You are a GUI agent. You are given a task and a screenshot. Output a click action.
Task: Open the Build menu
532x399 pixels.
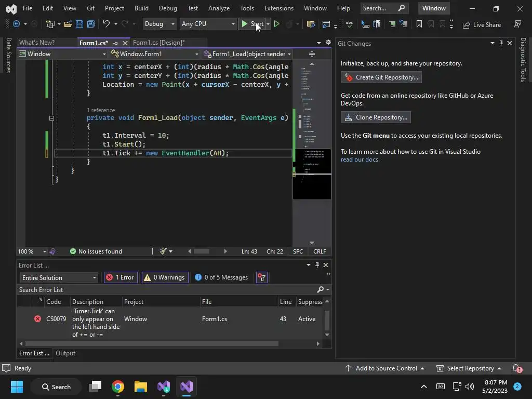point(141,8)
